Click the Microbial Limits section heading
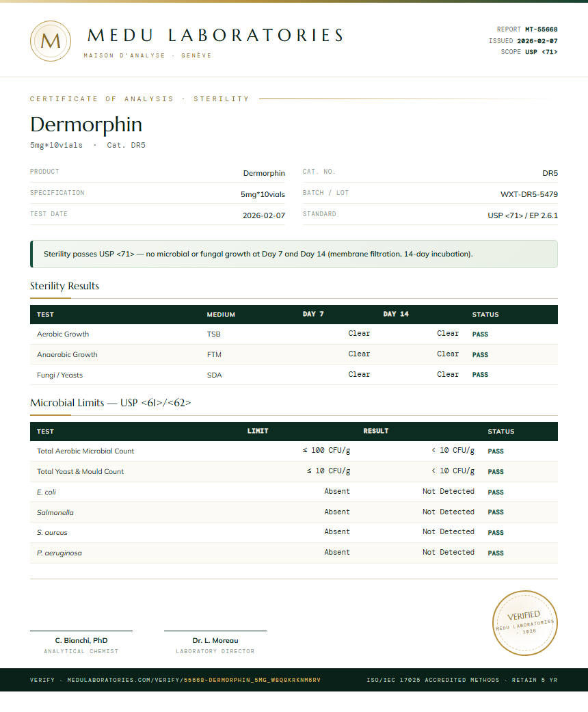Viewport: 588px width, 712px height. [111, 403]
